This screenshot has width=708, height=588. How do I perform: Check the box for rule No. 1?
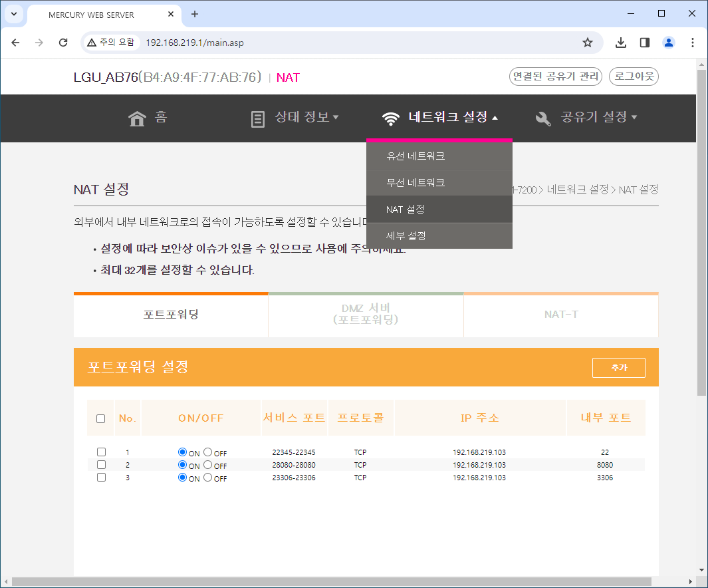(101, 452)
